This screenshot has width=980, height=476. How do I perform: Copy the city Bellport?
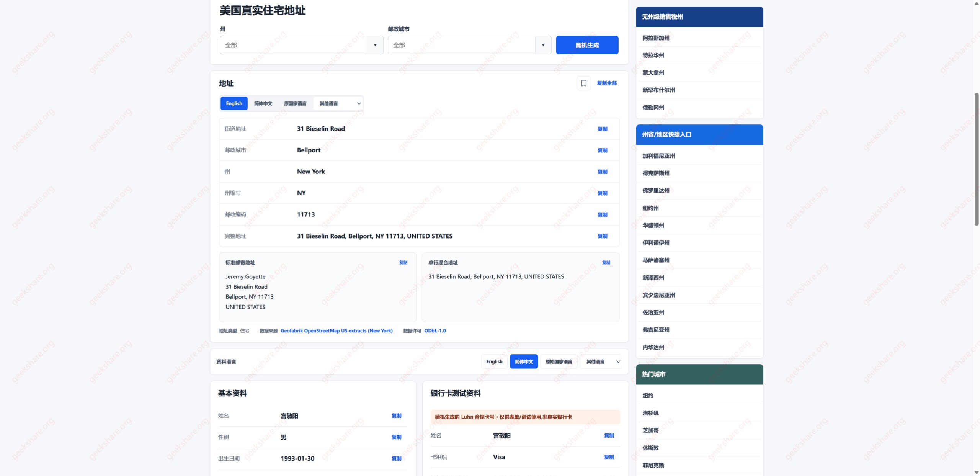(603, 150)
